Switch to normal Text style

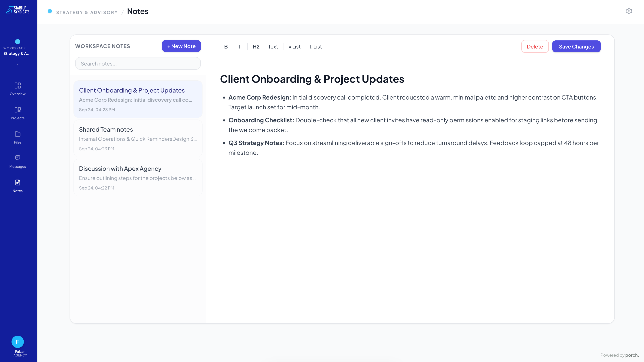tap(273, 47)
